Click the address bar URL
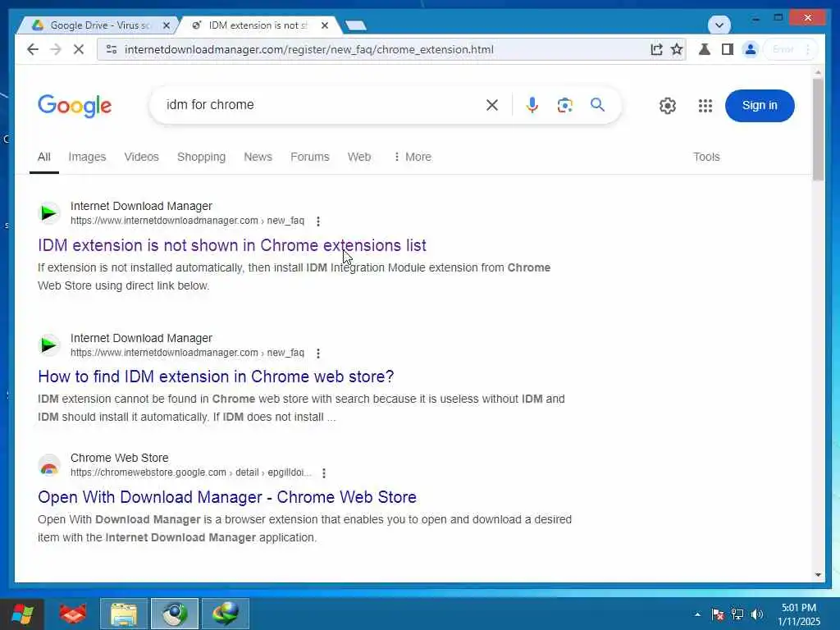Image resolution: width=840 pixels, height=630 pixels. (x=309, y=49)
